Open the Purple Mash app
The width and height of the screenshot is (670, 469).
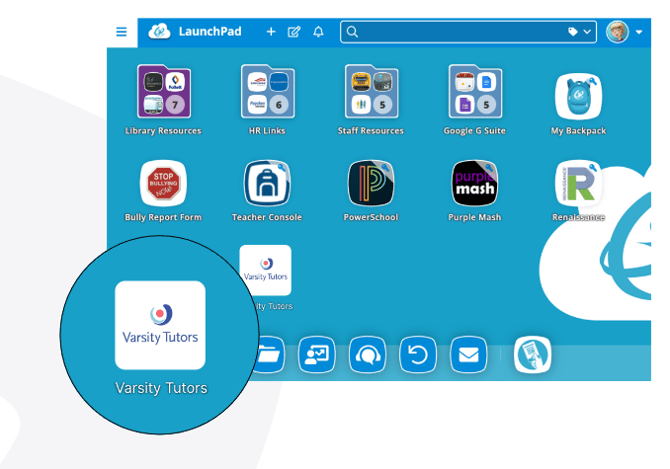pos(475,183)
